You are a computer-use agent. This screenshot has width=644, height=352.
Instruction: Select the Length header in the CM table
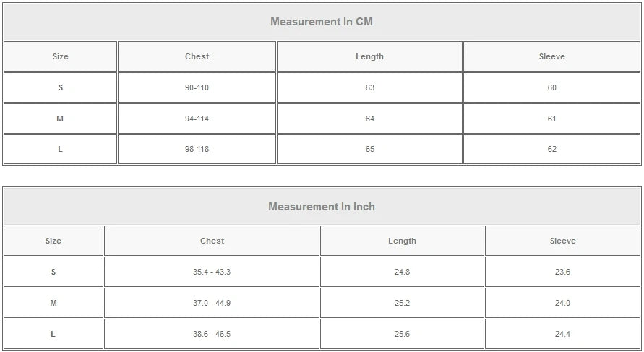click(369, 56)
